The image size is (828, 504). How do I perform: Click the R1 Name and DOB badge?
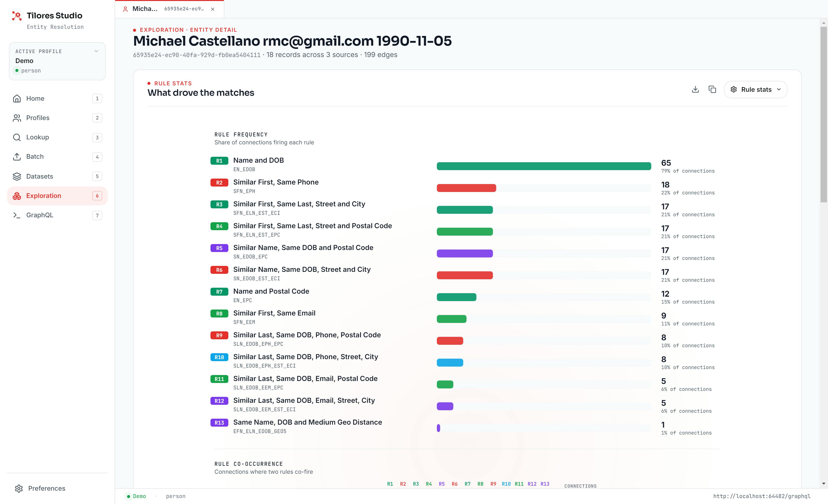[x=219, y=161]
